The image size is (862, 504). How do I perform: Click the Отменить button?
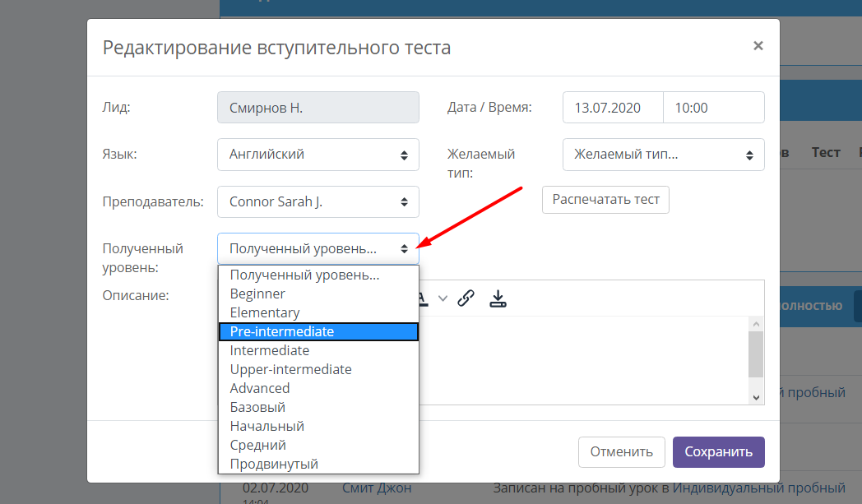point(621,451)
